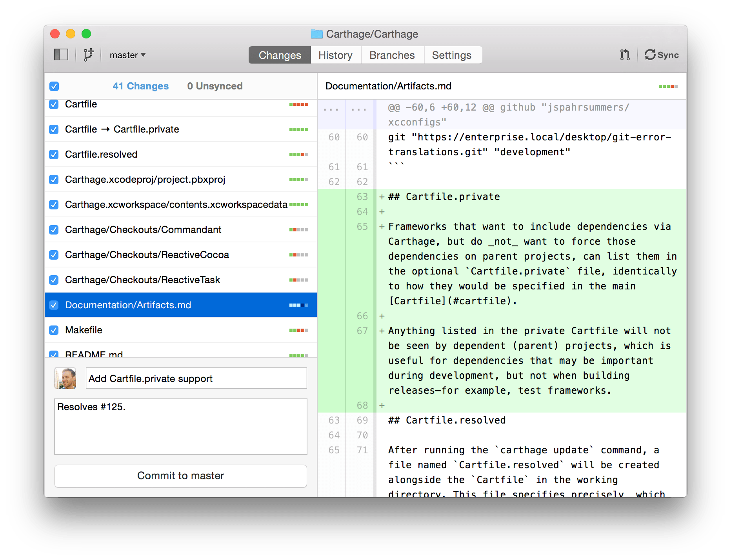Select Carthage/Checkouts/ReactiveCocoa in the changes list

click(x=147, y=255)
